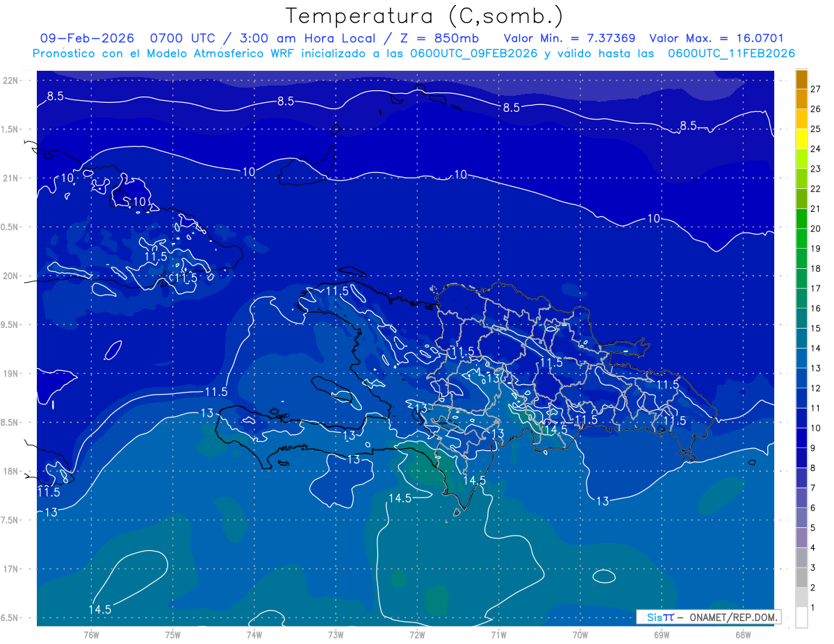Click the '17N' latitude axis label
The width and height of the screenshot is (834, 644).
[10, 569]
